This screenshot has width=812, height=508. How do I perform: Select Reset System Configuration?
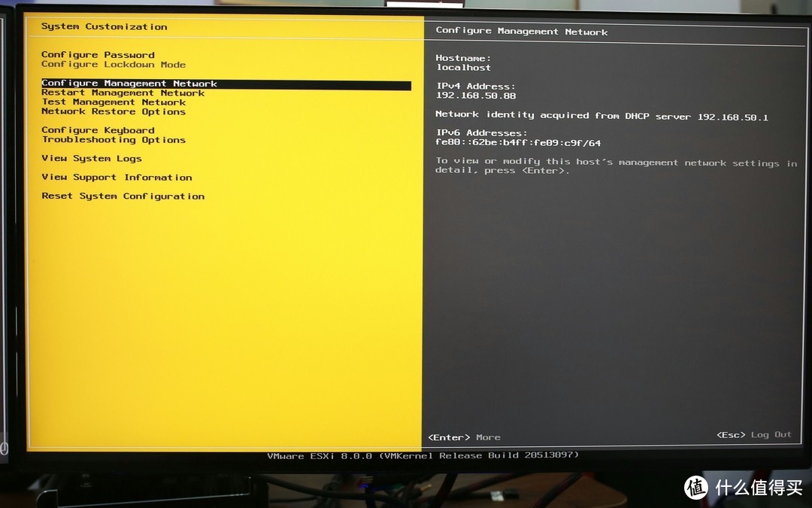click(123, 196)
